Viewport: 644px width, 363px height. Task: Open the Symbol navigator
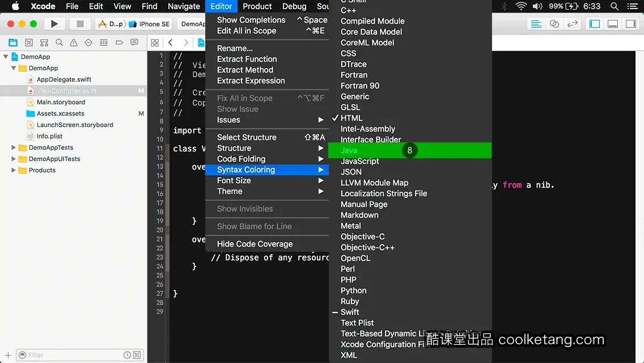(44, 43)
